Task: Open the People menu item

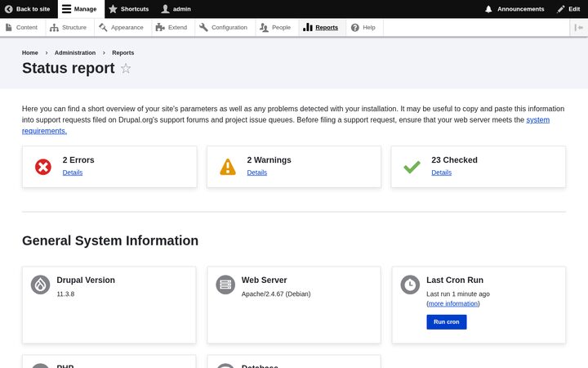Action: 276,28
